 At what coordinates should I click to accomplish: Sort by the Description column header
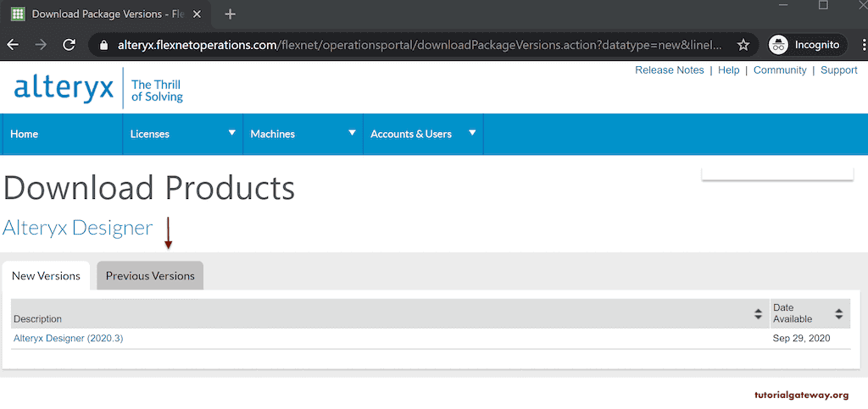[37, 319]
